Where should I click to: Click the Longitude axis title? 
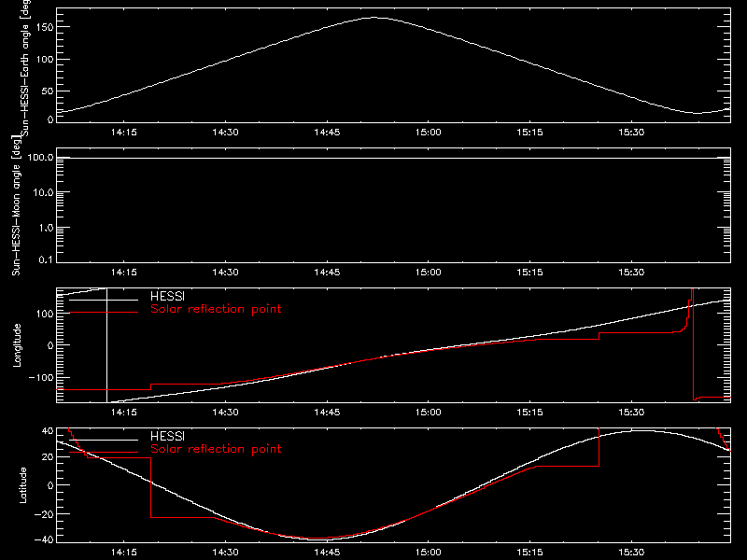tap(17, 345)
